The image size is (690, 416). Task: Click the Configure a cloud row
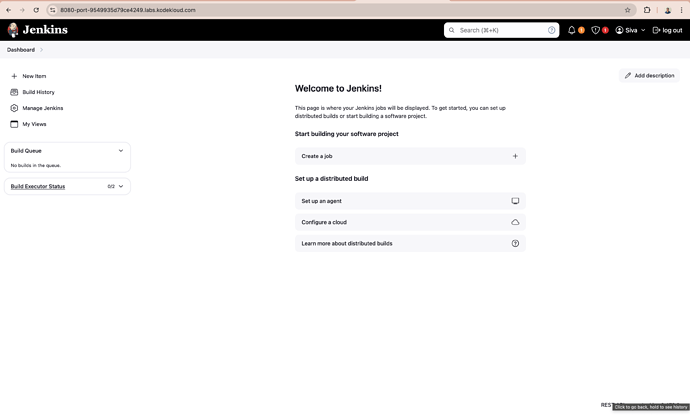(x=410, y=222)
